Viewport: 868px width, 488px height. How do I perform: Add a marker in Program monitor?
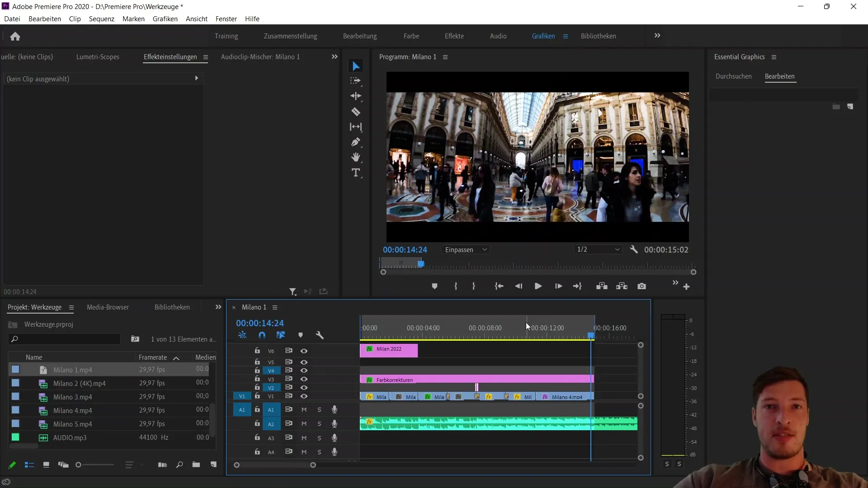pyautogui.click(x=434, y=286)
